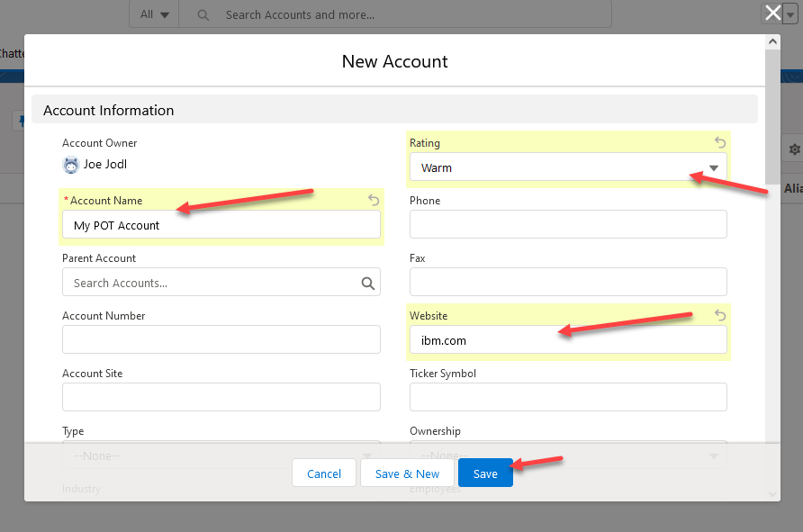Click the Save & New button
The width and height of the screenshot is (803, 532).
click(x=407, y=473)
